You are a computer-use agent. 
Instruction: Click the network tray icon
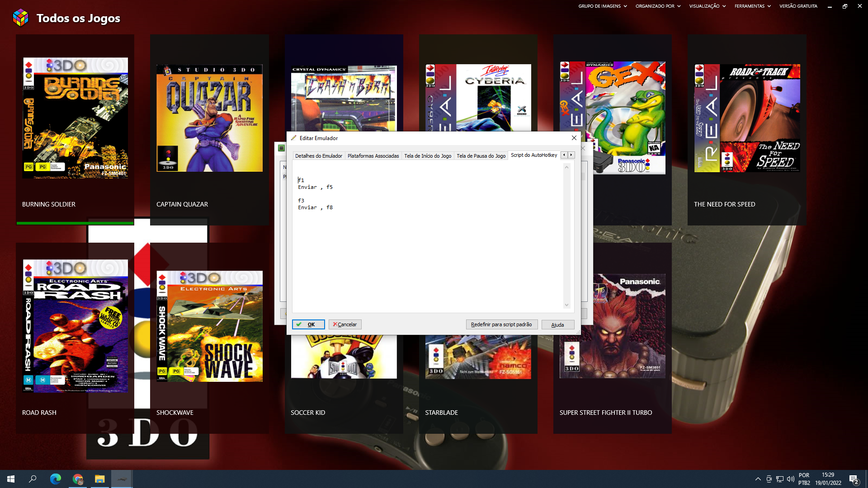point(780,479)
